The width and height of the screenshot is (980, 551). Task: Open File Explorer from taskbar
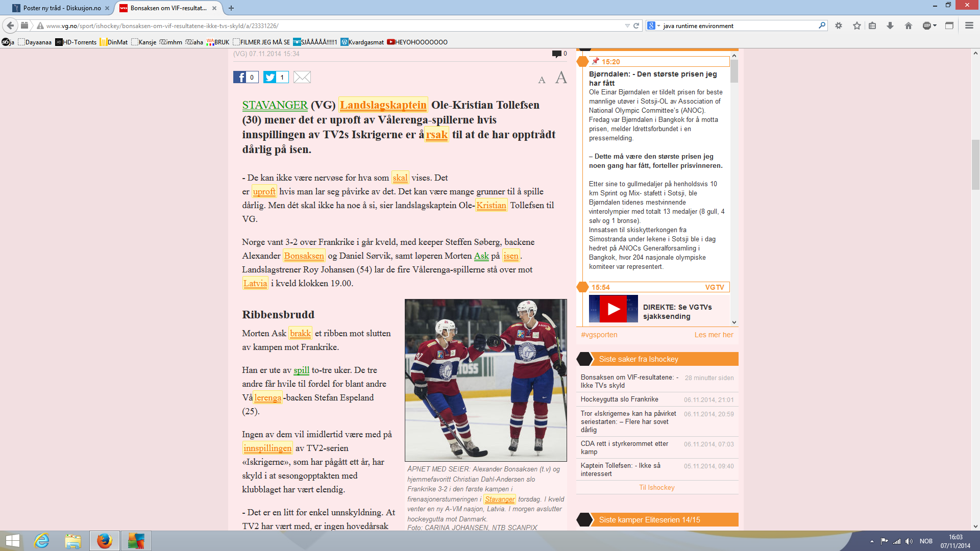pos(73,541)
